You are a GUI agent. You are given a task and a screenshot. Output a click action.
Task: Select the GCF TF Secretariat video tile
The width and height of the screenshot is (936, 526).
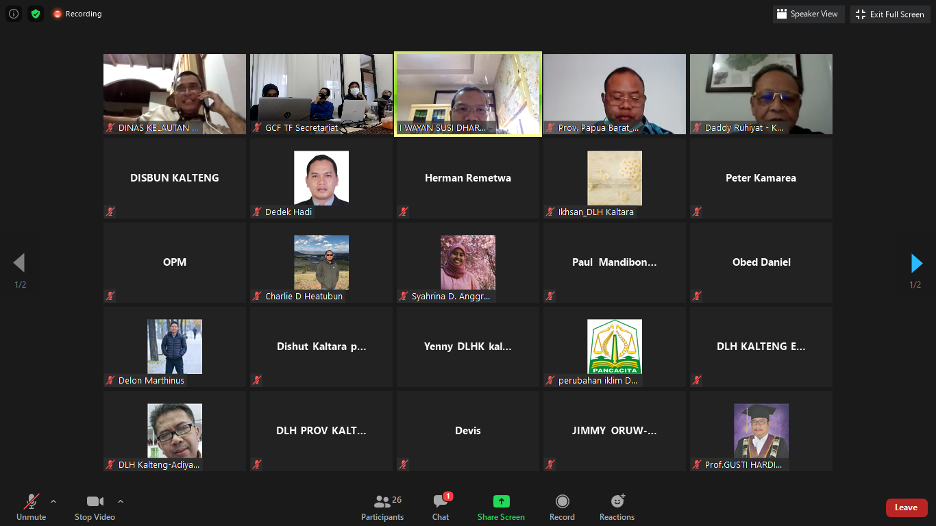pos(321,94)
